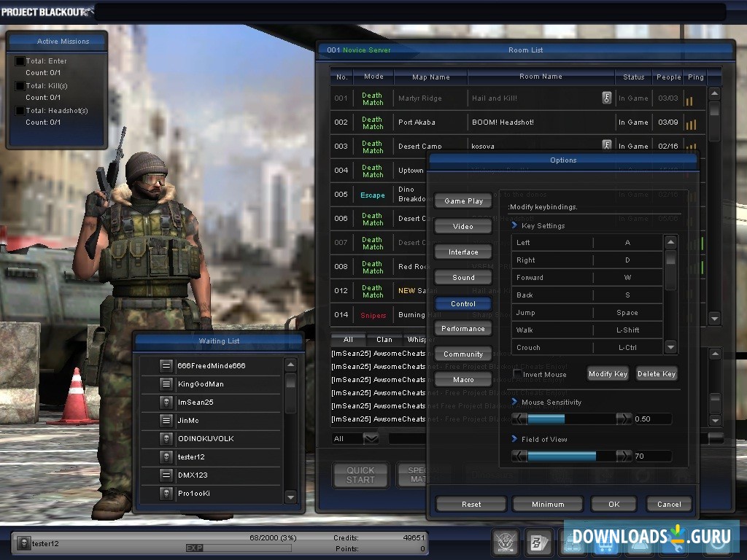Open the card collection icon
The height and width of the screenshot is (560, 747).
tap(539, 542)
